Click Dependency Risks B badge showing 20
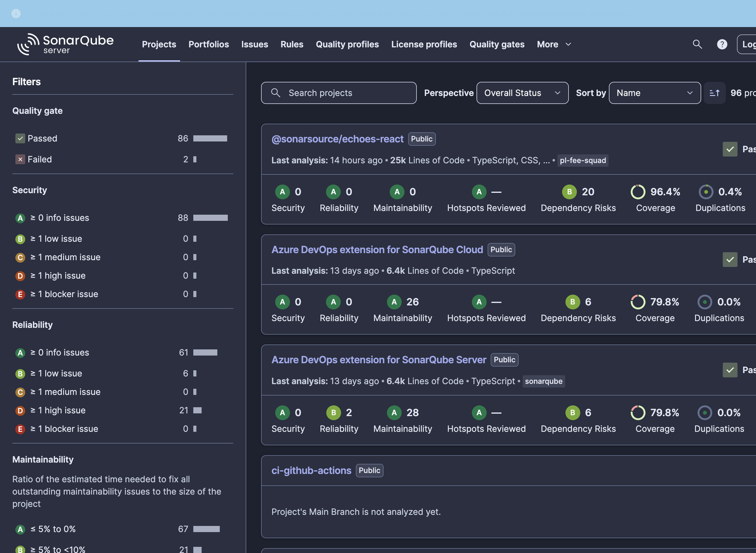This screenshot has height=553, width=756. 569,192
